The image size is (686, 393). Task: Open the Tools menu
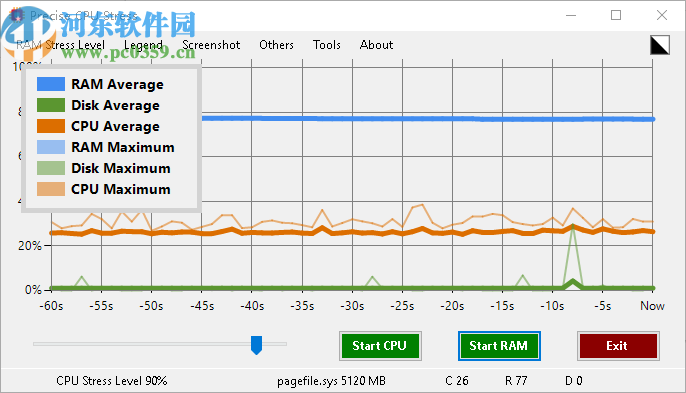pyautogui.click(x=326, y=45)
